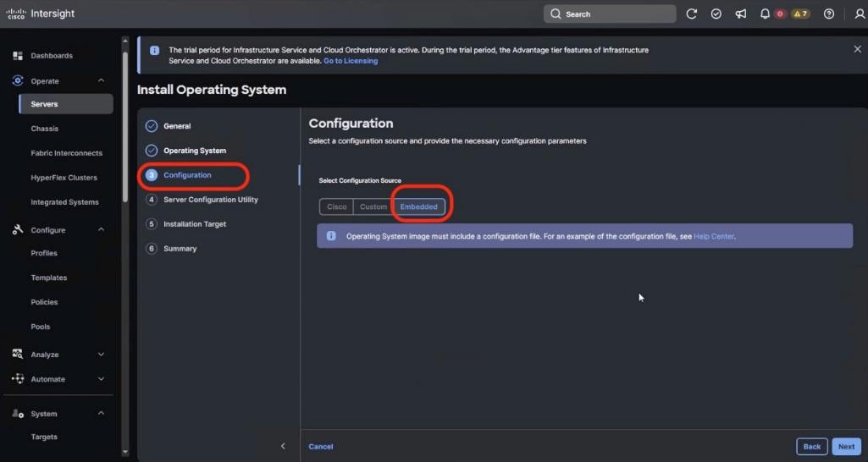
Task: Expand the Analyze section
Action: (102, 354)
